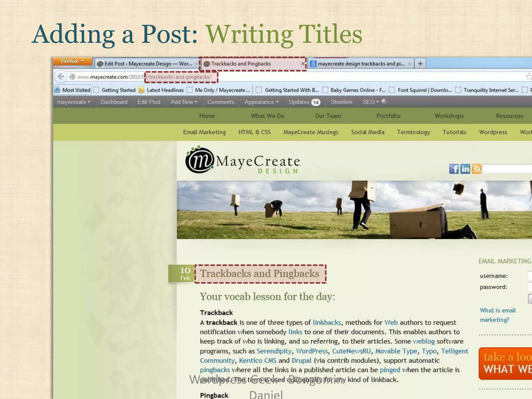Switch to the Google search results tab
Screen dimensions: 532x399
click(x=361, y=64)
